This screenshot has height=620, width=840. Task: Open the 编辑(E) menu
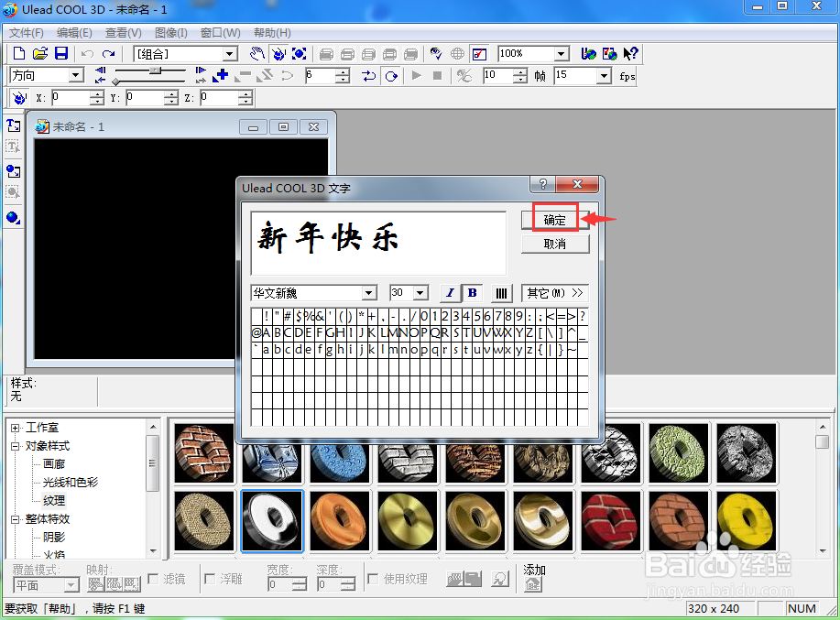pyautogui.click(x=74, y=33)
